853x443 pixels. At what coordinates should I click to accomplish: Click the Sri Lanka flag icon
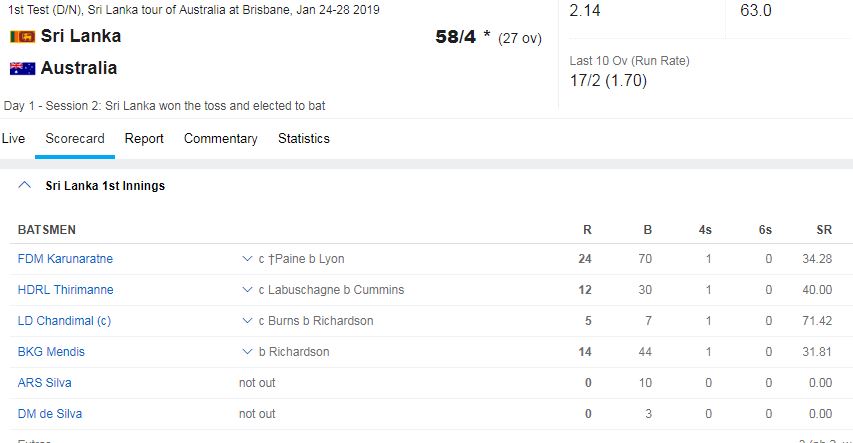click(x=22, y=36)
